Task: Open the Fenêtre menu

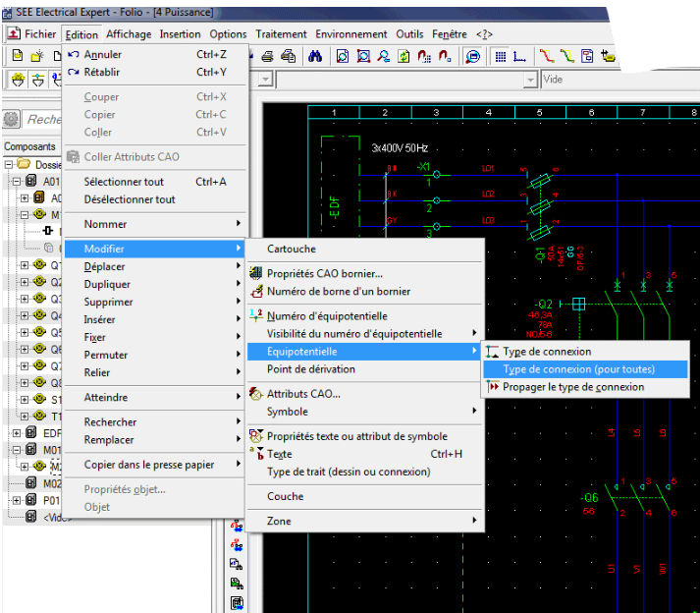Action: click(x=449, y=34)
